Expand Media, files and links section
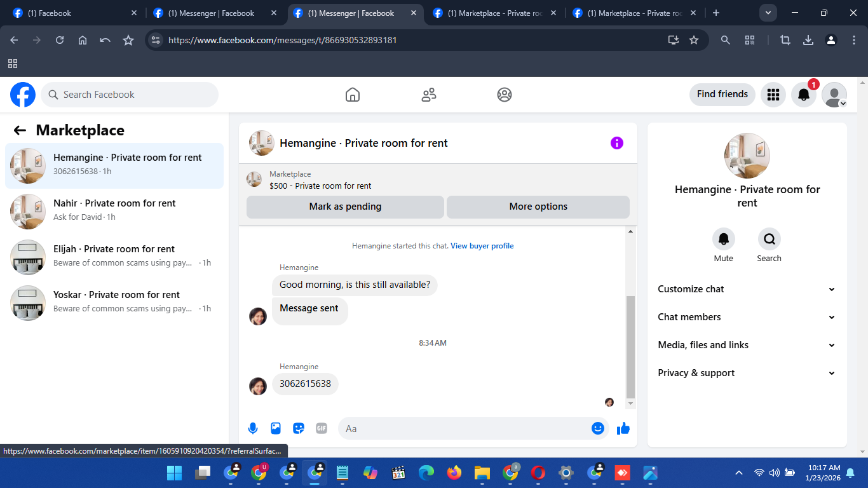The width and height of the screenshot is (868, 488). click(x=747, y=345)
